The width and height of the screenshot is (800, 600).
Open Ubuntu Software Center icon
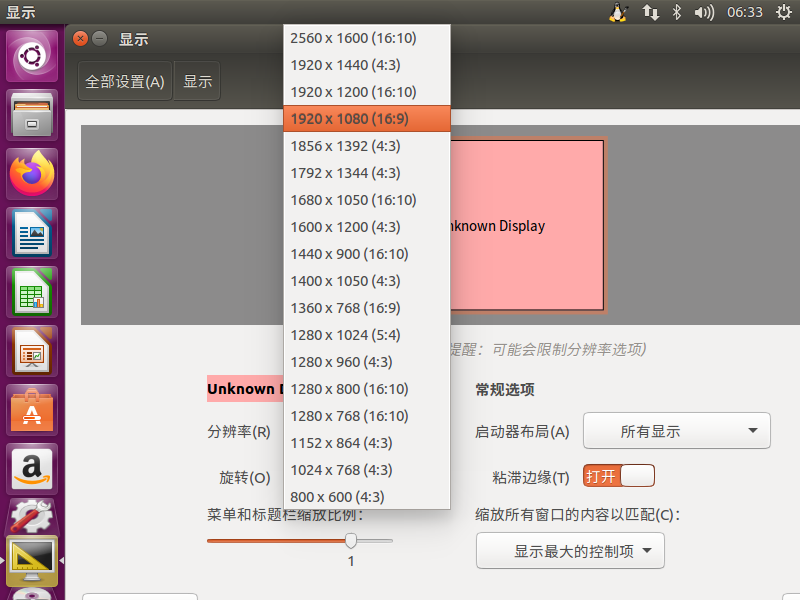(x=33, y=410)
